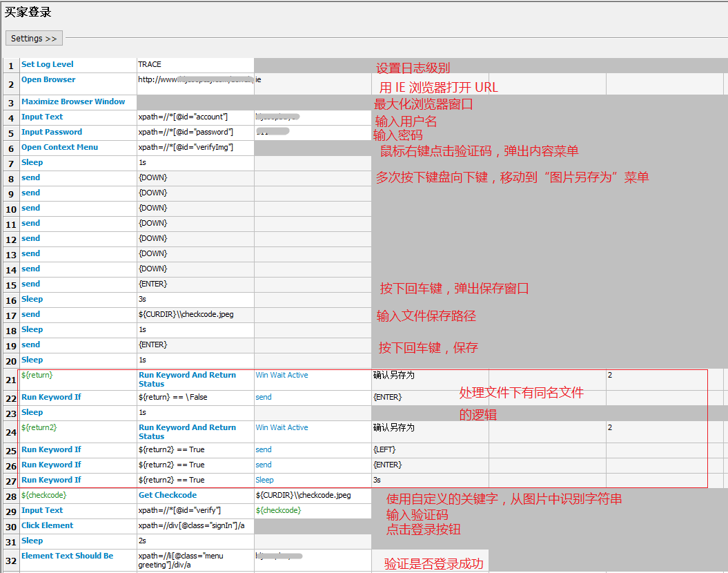The width and height of the screenshot is (728, 573).
Task: Click the Set Log Level keyword cell
Action: tap(78, 64)
